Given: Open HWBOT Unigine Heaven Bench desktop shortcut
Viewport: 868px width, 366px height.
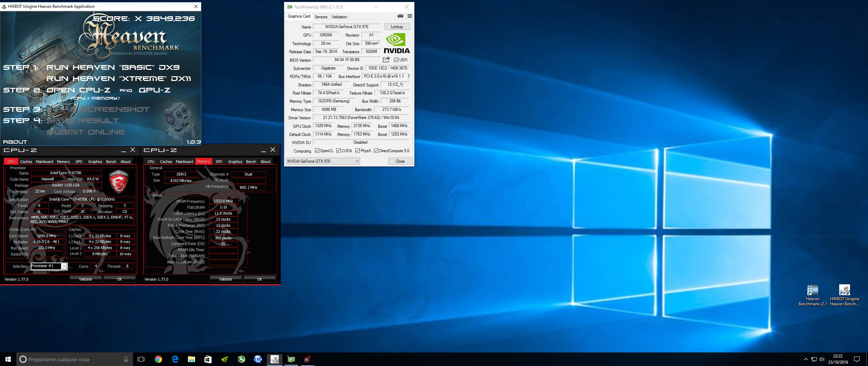Looking at the screenshot, I should (x=844, y=296).
